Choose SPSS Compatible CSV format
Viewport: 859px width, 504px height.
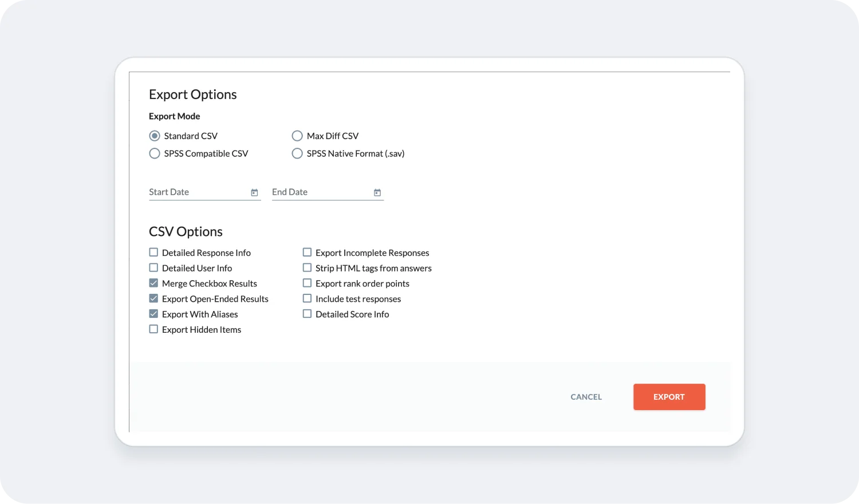pyautogui.click(x=154, y=153)
